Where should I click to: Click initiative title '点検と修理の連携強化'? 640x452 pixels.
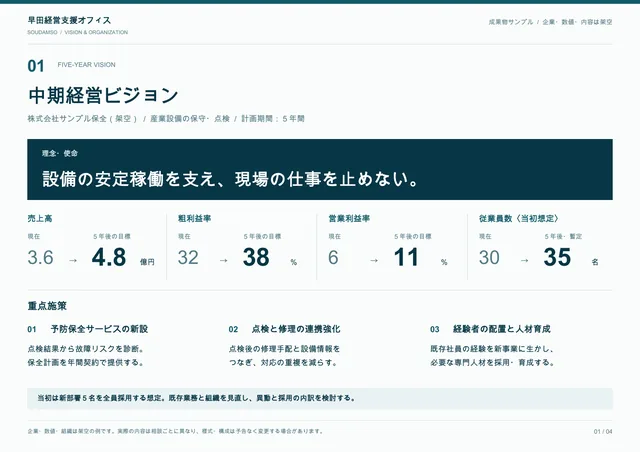296,329
